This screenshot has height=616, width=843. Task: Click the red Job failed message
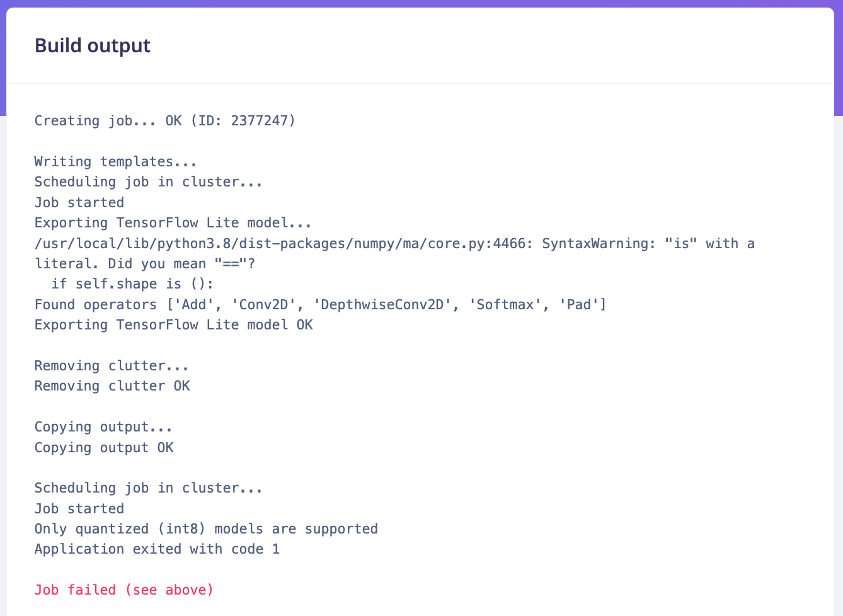point(124,590)
